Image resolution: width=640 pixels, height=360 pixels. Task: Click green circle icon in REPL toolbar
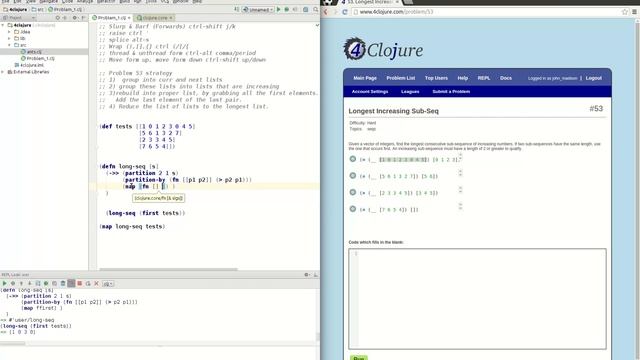(x=46, y=283)
